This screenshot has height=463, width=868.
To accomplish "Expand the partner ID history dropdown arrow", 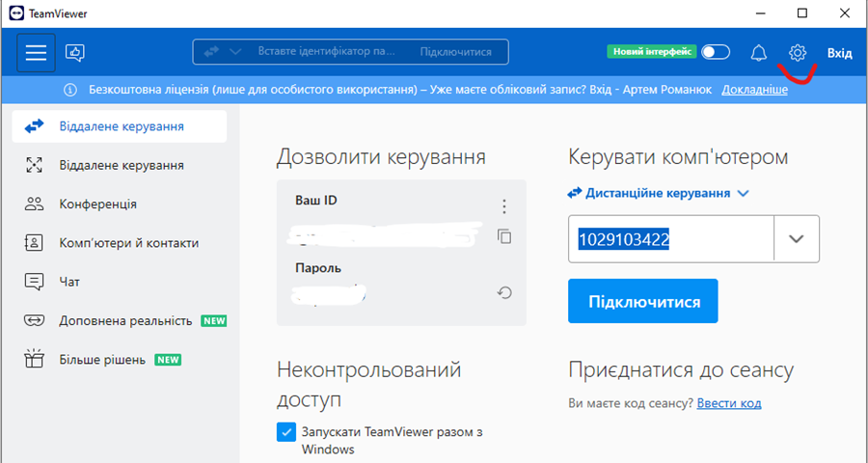I will pos(796,239).
